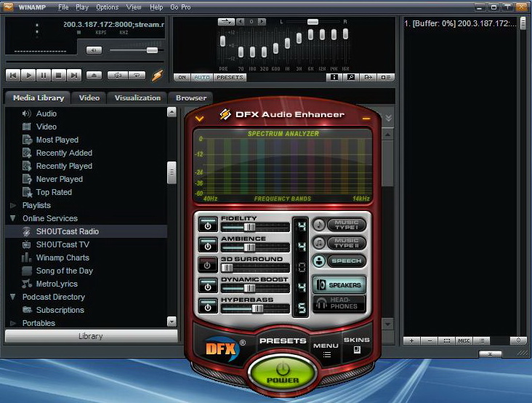Toggle DFX green Power button
The height and width of the screenshot is (403, 532).
pyautogui.click(x=283, y=373)
